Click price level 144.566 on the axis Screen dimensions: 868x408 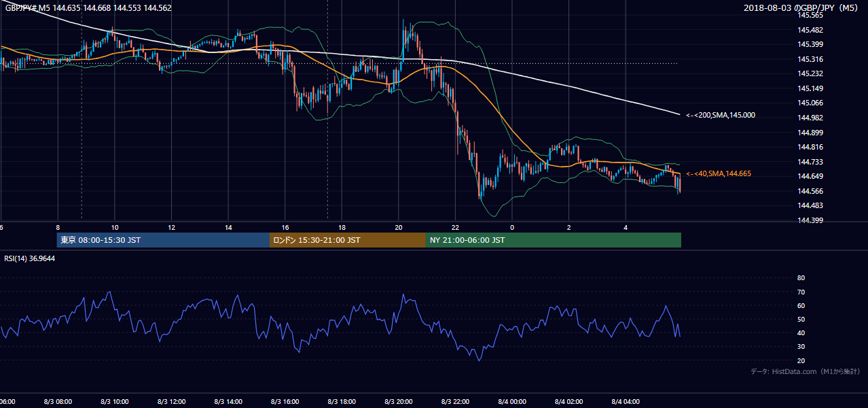(810, 191)
